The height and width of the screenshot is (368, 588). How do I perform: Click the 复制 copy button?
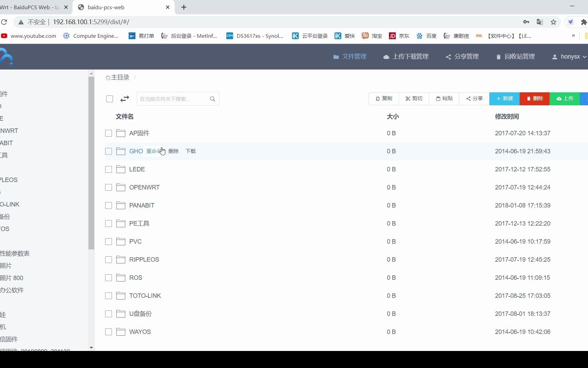tap(384, 98)
